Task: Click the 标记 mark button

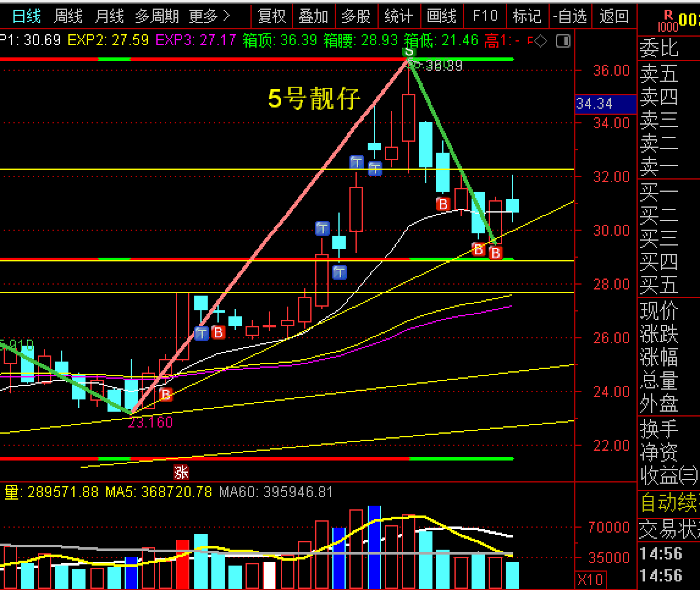Action: [x=527, y=16]
